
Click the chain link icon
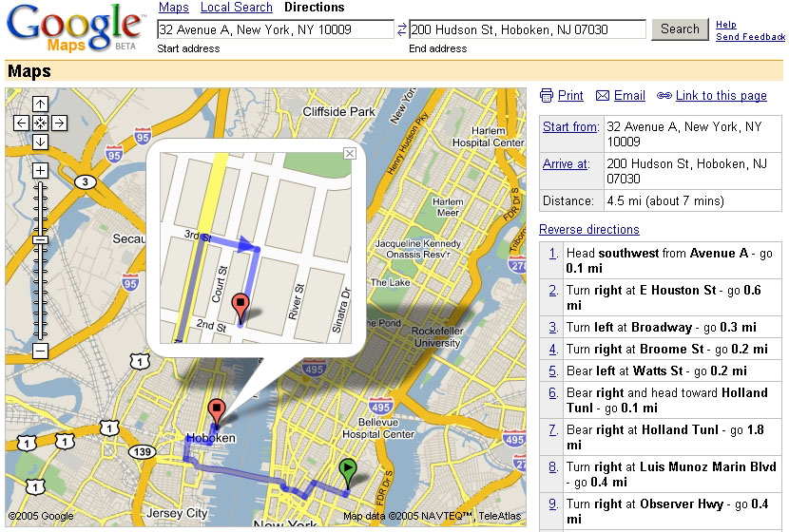click(664, 96)
